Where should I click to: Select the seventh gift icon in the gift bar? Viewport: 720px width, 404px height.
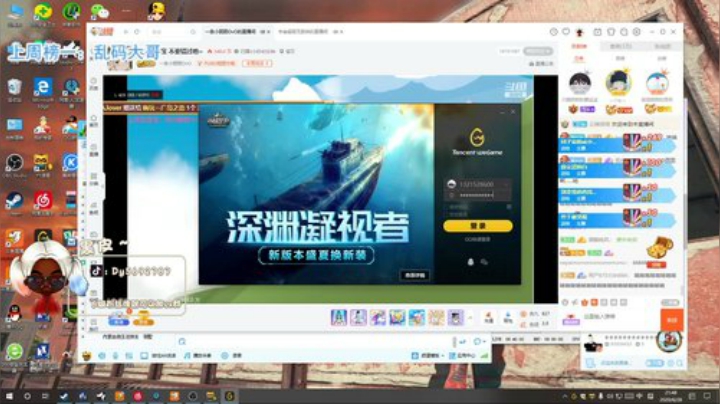coord(456,317)
